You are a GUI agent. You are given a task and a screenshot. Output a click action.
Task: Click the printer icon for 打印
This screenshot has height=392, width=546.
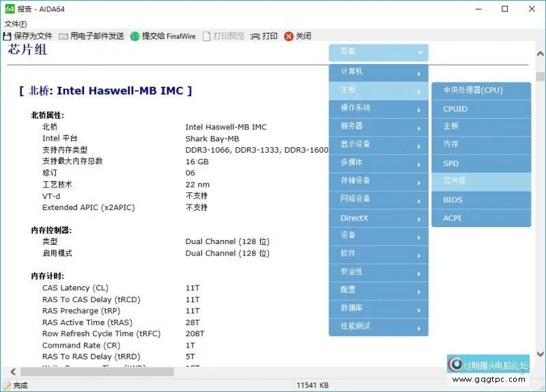click(x=255, y=36)
